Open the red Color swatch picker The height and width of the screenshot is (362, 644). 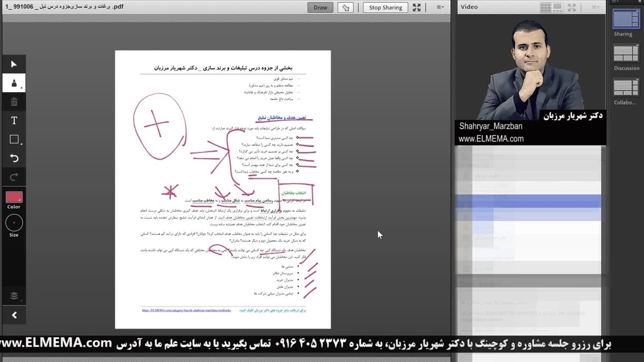[x=14, y=197]
